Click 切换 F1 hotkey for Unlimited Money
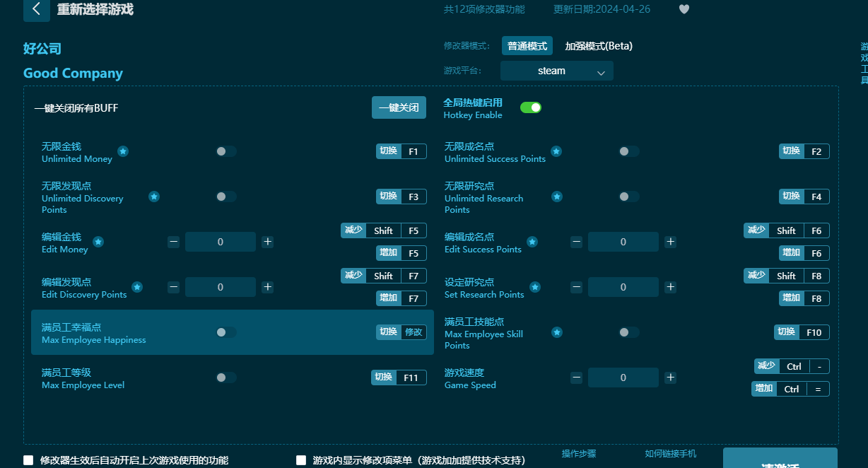868x468 pixels. (x=401, y=151)
